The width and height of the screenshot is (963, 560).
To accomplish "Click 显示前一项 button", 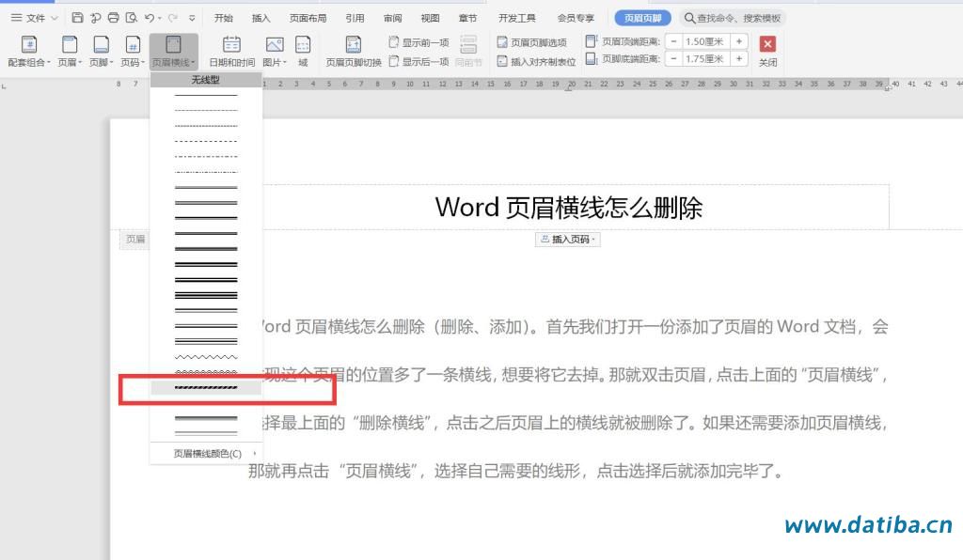I will click(418, 42).
